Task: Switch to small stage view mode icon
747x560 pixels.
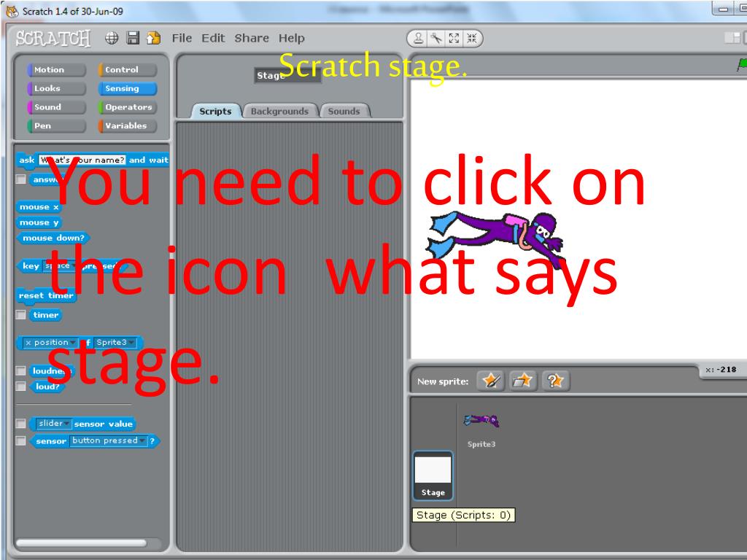Action: (732, 38)
